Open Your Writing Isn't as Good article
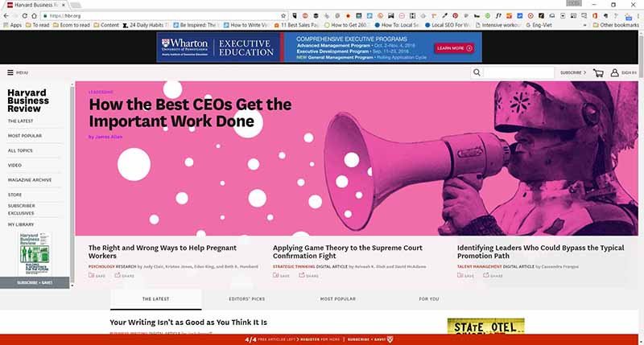644x345 pixels. click(188, 322)
